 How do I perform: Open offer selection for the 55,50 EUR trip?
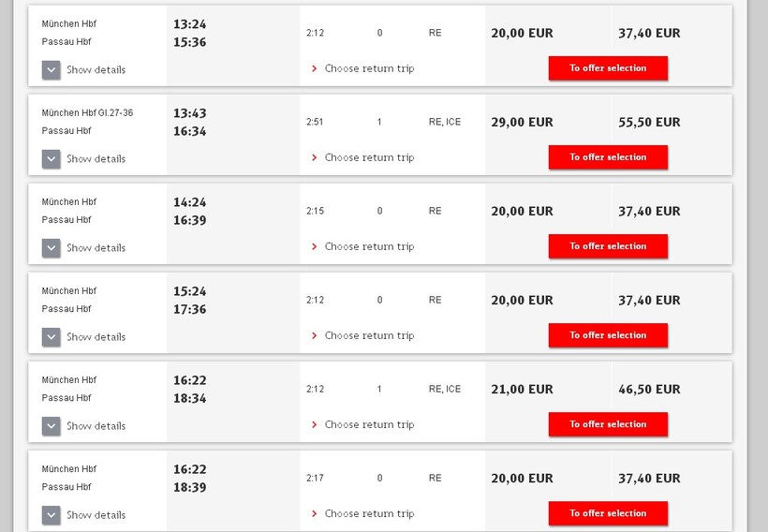[608, 157]
